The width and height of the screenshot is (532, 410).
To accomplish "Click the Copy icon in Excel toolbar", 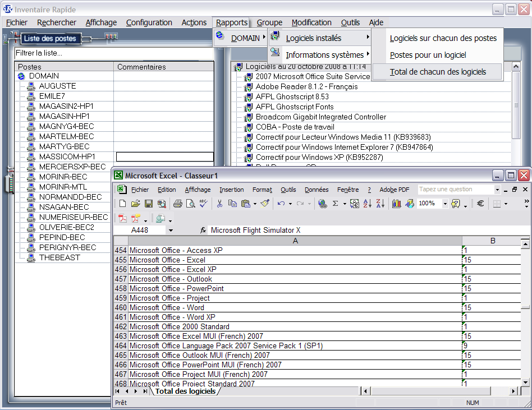I will point(232,204).
